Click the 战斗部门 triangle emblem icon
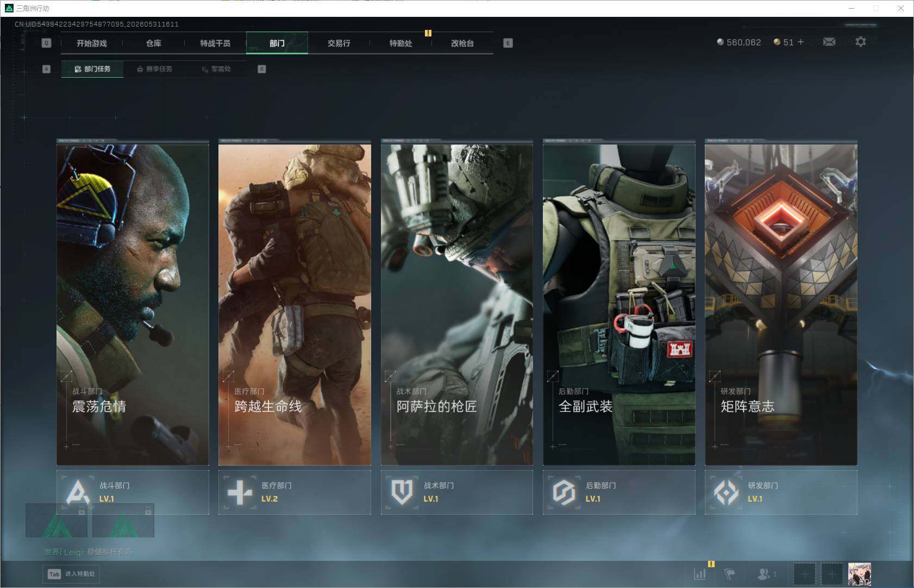The width and height of the screenshot is (914, 588). tap(78, 492)
